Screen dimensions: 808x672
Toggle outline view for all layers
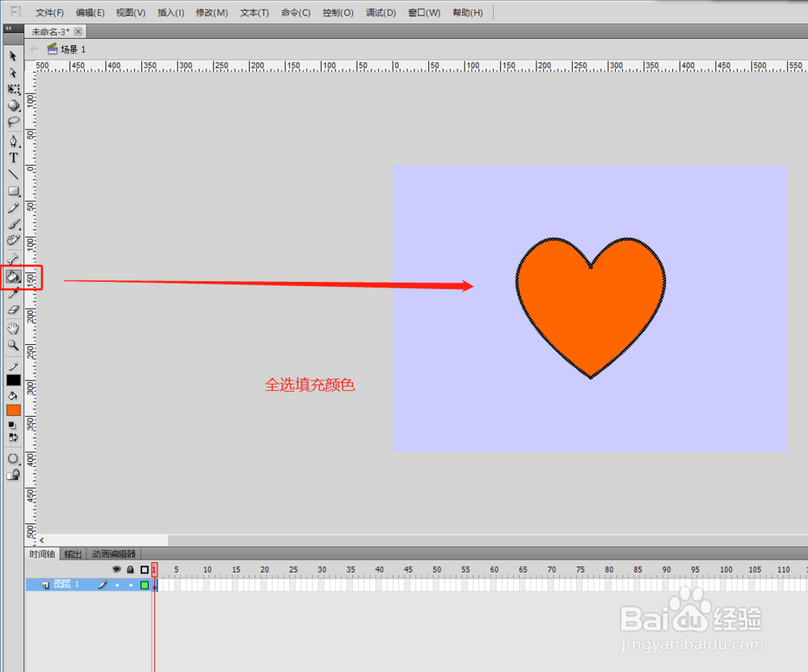click(145, 569)
